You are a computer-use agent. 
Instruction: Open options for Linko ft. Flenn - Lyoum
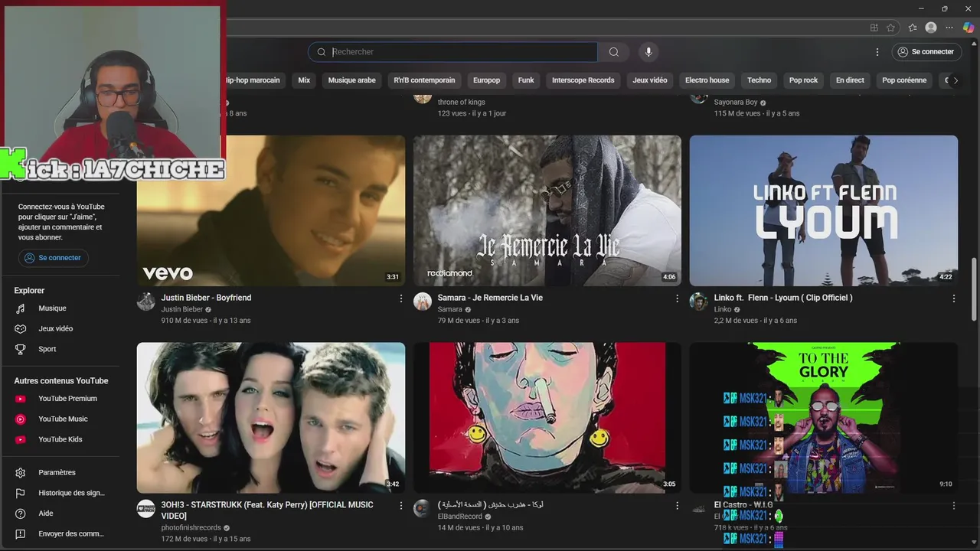tap(954, 298)
